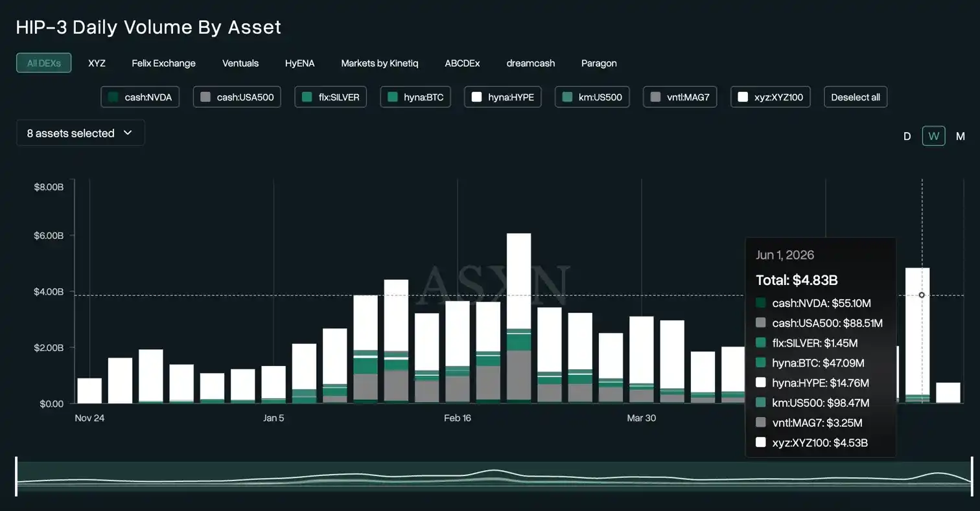Select the Felix Exchange tab
980x511 pixels.
point(163,63)
